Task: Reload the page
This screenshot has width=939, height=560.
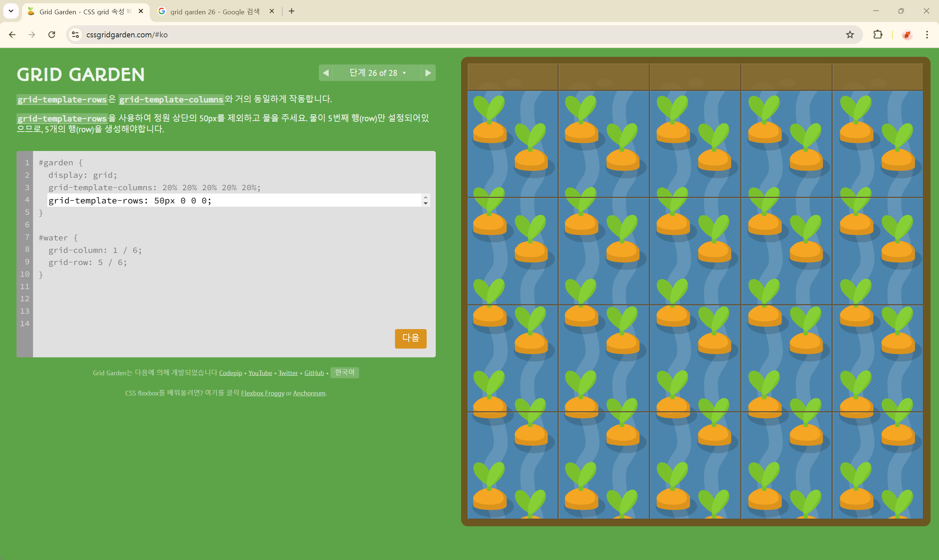Action: (x=52, y=35)
